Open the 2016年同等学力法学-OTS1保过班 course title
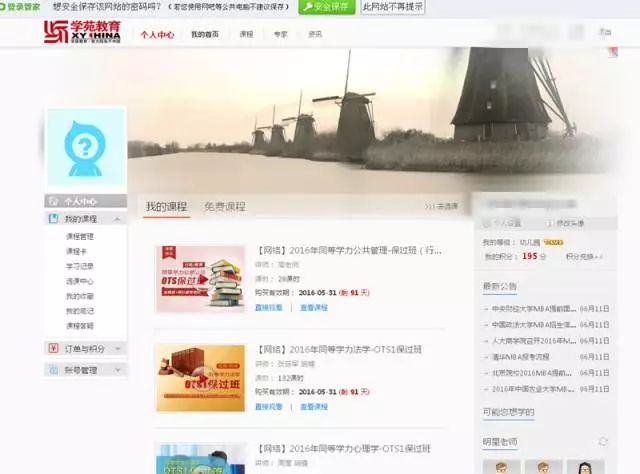Image resolution: width=640 pixels, height=474 pixels. pyautogui.click(x=338, y=349)
